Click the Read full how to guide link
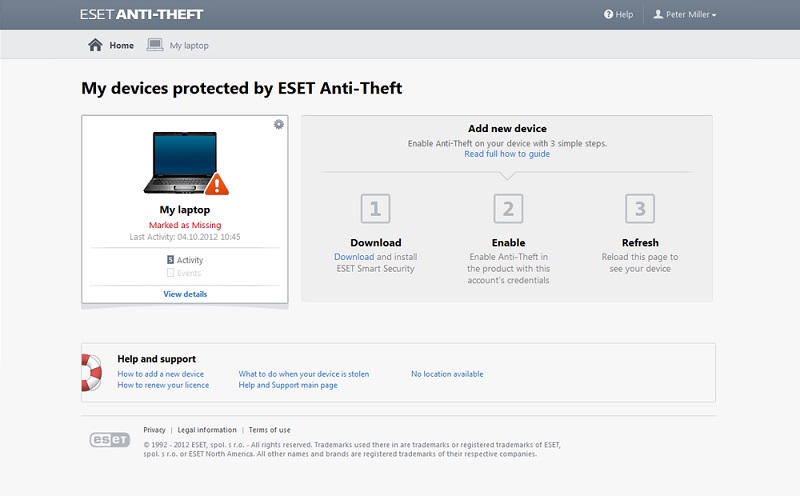 [x=506, y=154]
